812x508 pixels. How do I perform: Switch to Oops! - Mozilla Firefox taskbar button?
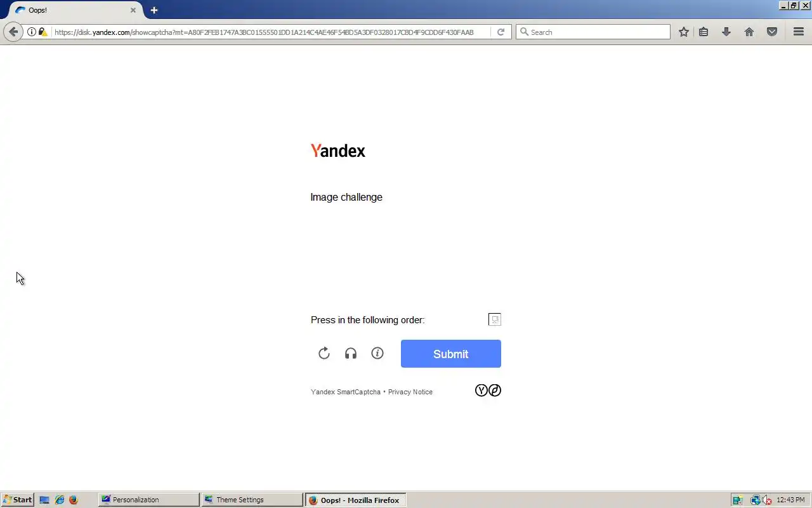tap(355, 500)
